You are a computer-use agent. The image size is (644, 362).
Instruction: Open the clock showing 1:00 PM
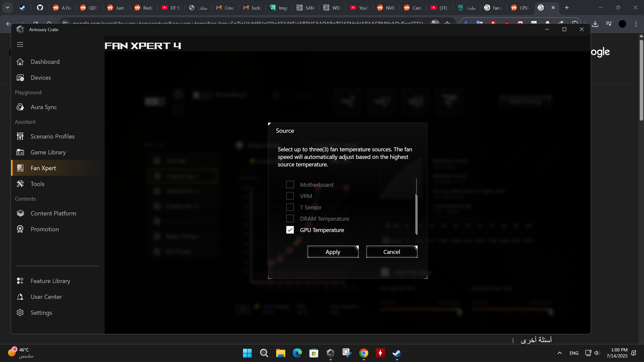pos(617,353)
